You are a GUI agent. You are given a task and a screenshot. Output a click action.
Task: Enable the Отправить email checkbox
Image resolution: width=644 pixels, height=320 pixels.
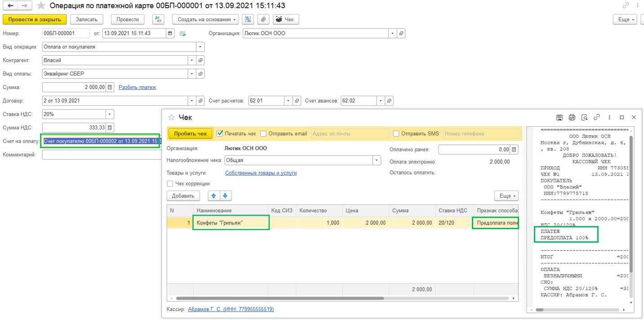click(x=263, y=133)
